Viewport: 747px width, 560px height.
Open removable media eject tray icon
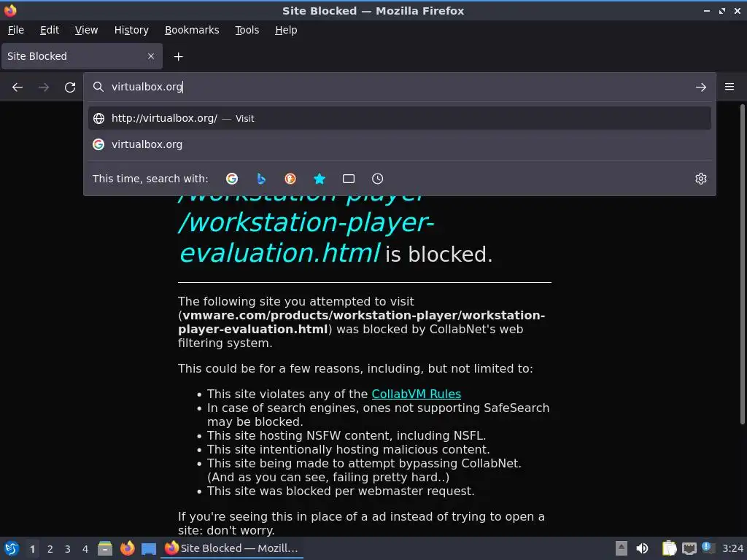point(622,548)
